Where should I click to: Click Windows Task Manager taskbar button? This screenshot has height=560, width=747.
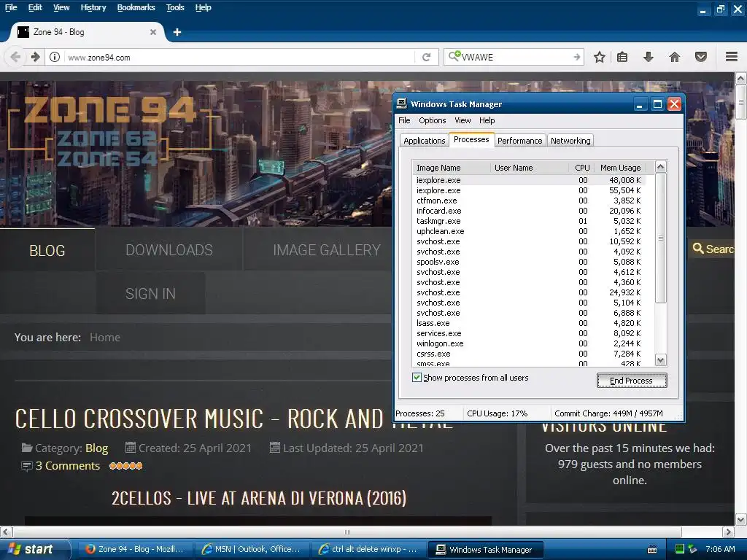click(x=485, y=550)
